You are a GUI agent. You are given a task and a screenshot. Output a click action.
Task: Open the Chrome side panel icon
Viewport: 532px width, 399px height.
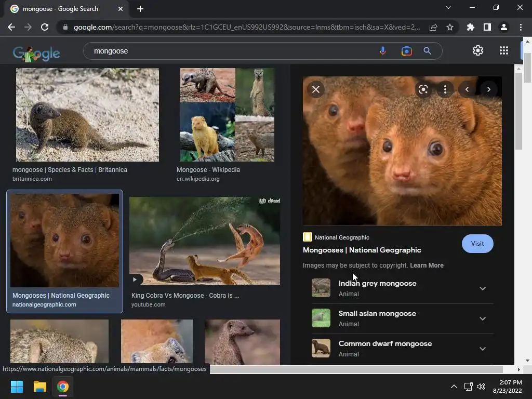pyautogui.click(x=487, y=27)
